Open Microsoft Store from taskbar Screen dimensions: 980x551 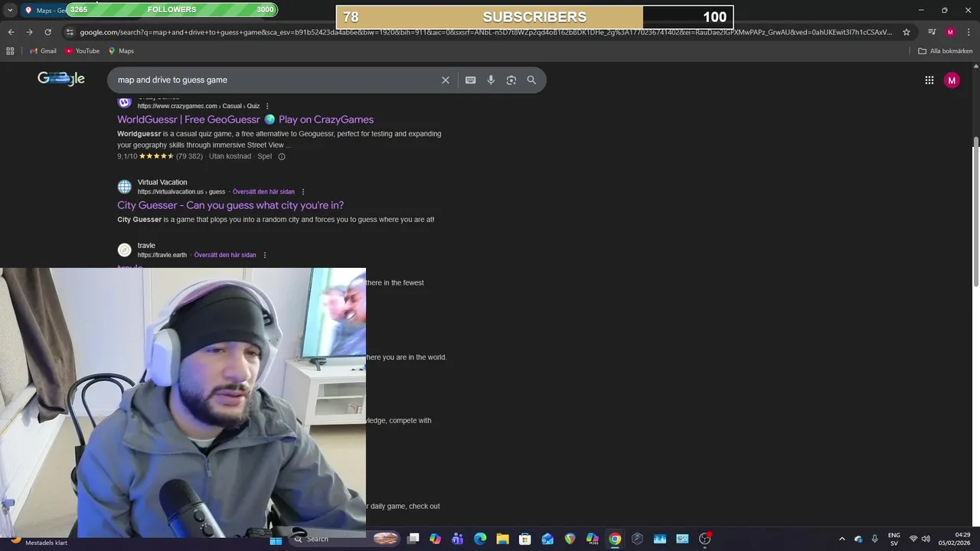coord(524,539)
